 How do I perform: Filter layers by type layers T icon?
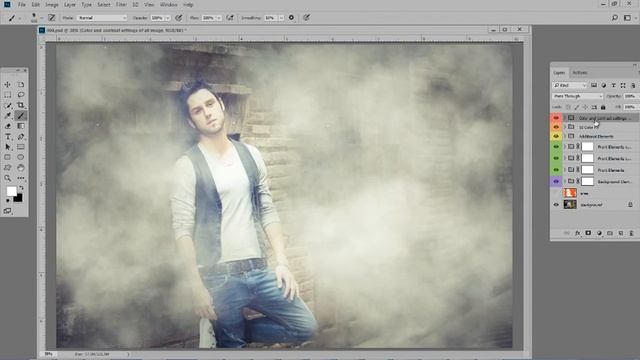[x=613, y=85]
